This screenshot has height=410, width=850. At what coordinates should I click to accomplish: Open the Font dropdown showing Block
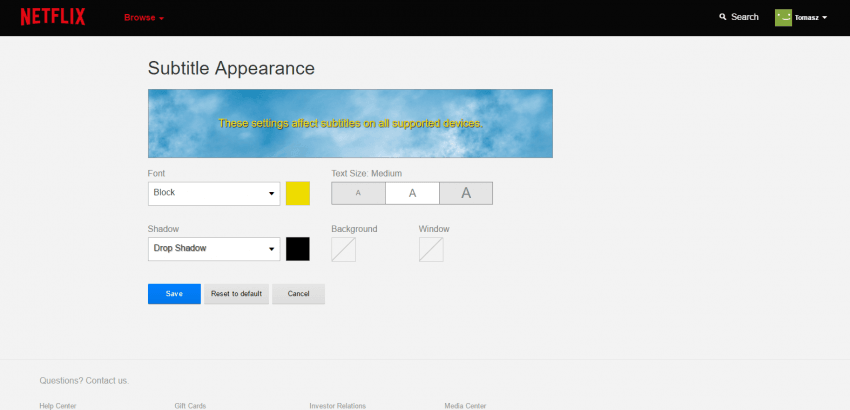click(x=214, y=194)
